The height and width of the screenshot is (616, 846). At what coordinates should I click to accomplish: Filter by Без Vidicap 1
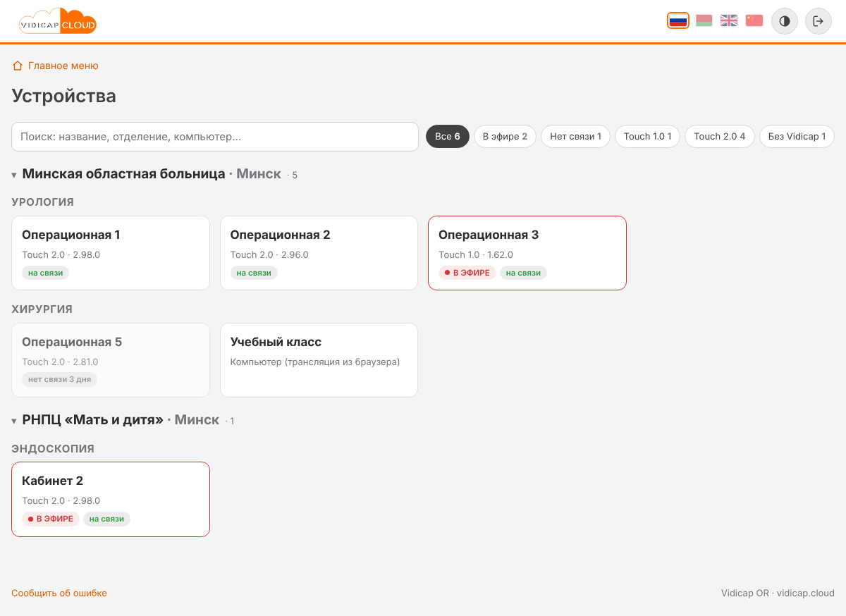pyautogui.click(x=797, y=137)
